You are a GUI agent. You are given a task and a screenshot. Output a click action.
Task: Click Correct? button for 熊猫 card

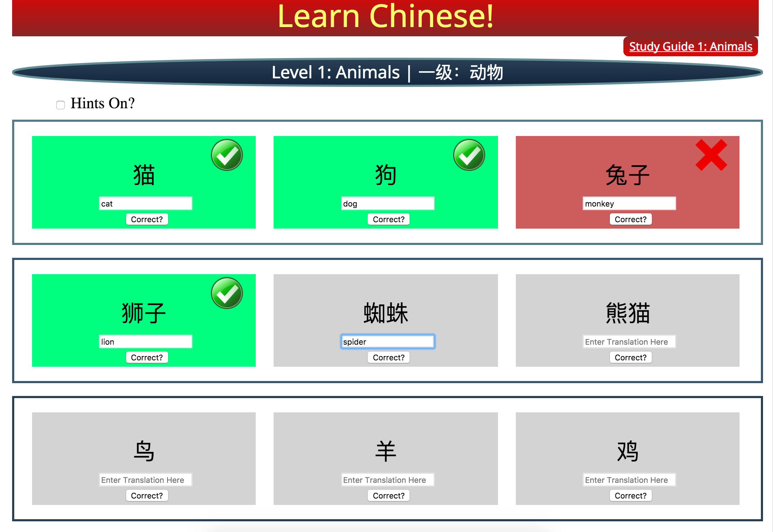[631, 358]
